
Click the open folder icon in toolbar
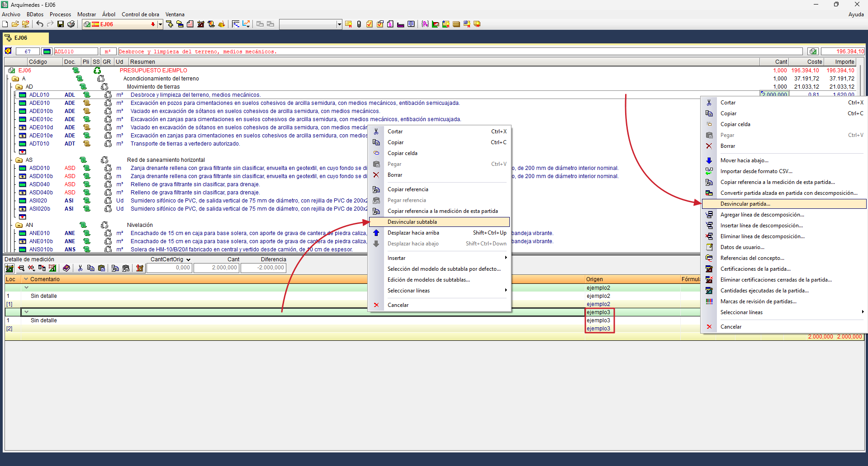[15, 24]
